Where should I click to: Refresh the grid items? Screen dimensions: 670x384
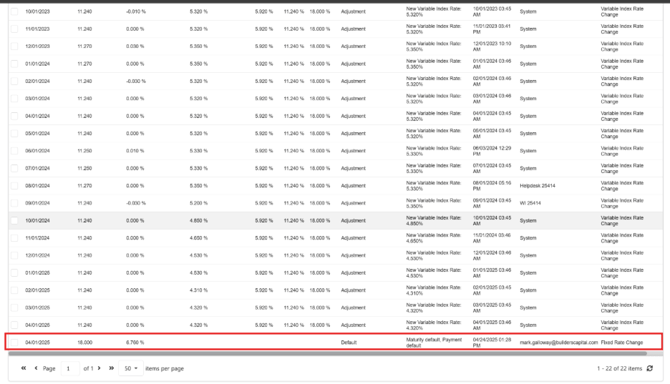(649, 368)
